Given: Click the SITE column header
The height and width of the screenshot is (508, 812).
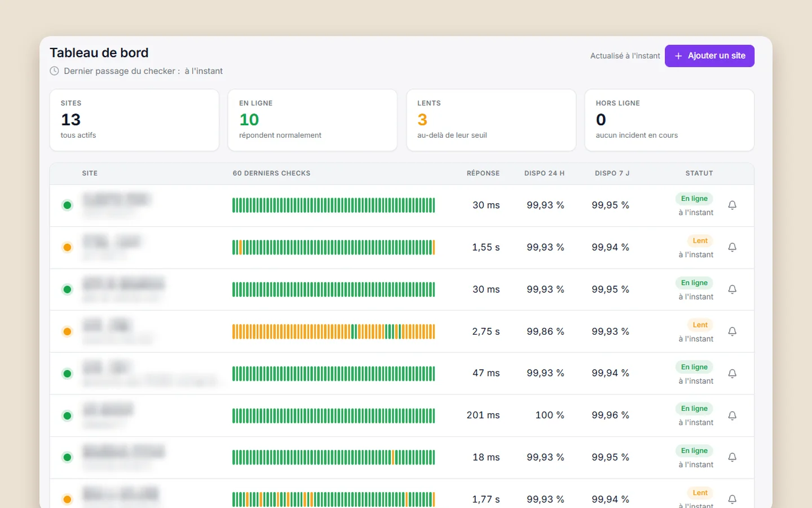Looking at the screenshot, I should 90,173.
